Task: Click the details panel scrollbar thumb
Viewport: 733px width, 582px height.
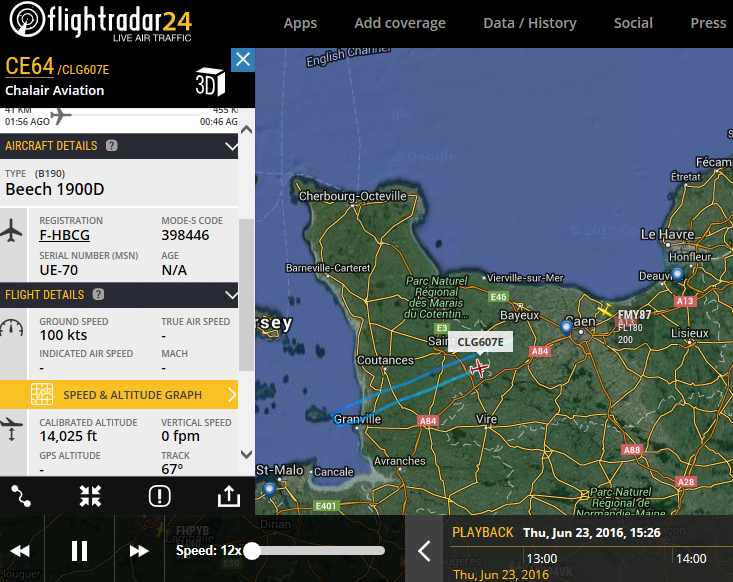Action: [246, 295]
